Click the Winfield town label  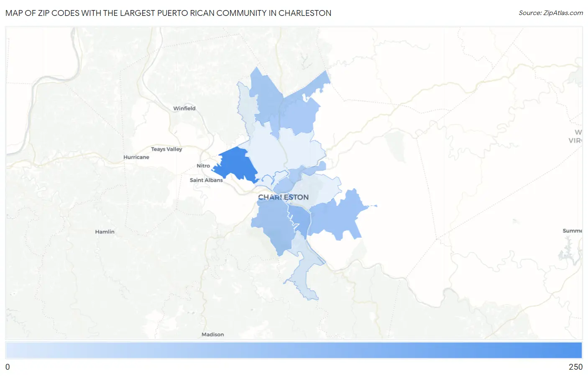[x=184, y=108]
